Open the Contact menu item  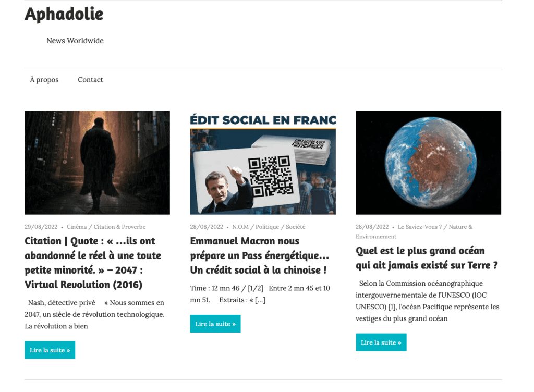90,80
